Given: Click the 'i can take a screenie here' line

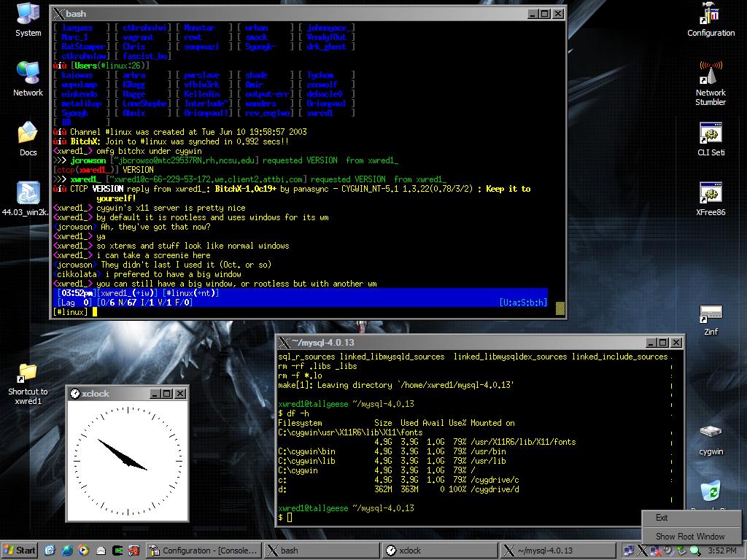Looking at the screenshot, I should click(153, 255).
